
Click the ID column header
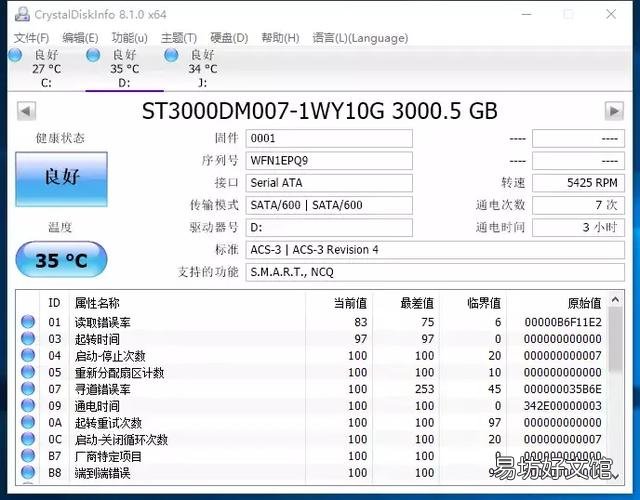click(x=54, y=303)
